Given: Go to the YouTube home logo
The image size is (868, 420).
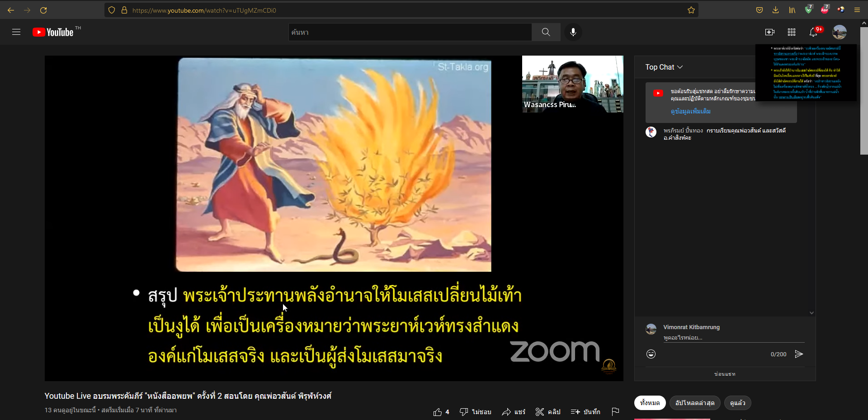Looking at the screenshot, I should [x=53, y=32].
